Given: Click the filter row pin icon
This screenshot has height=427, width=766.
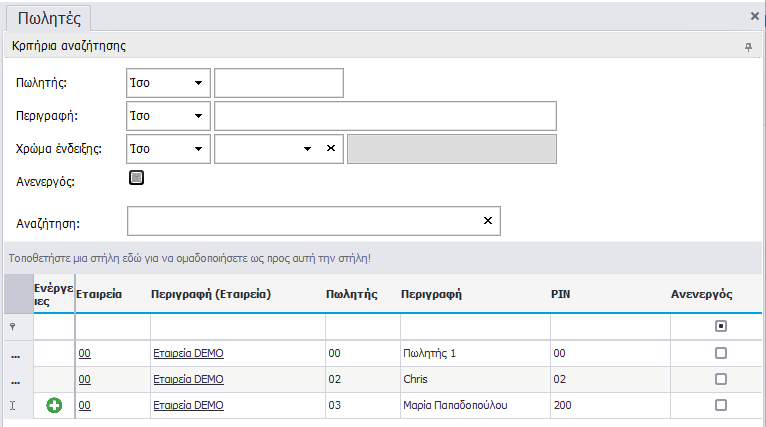Looking at the screenshot, I should (x=12, y=327).
